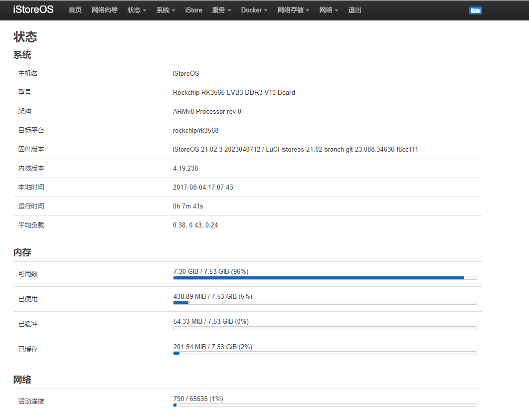Expand the Docker dropdown menu
The height and width of the screenshot is (420, 529).
pos(254,10)
